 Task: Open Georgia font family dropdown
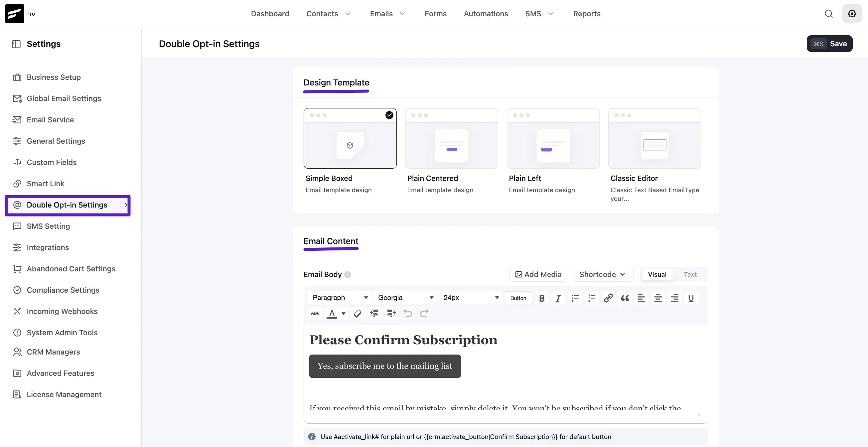pos(405,298)
